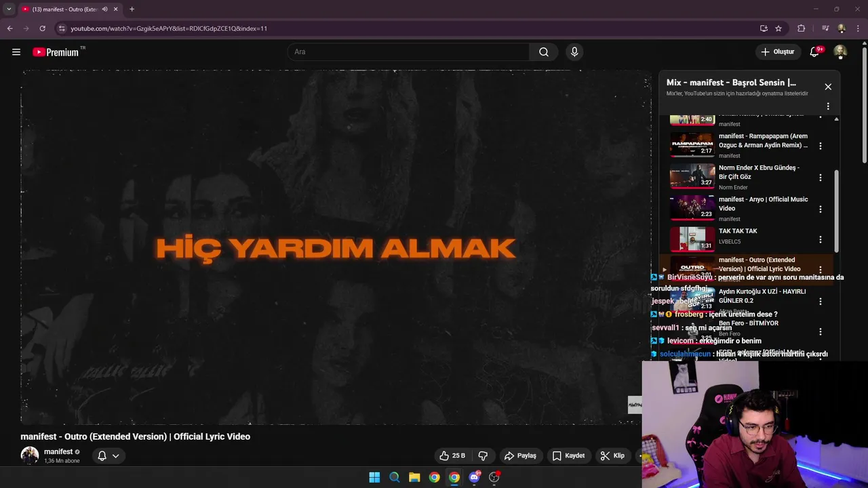Open Chrome extensions puzzle icon
Viewport: 868px width, 488px height.
coord(802,28)
